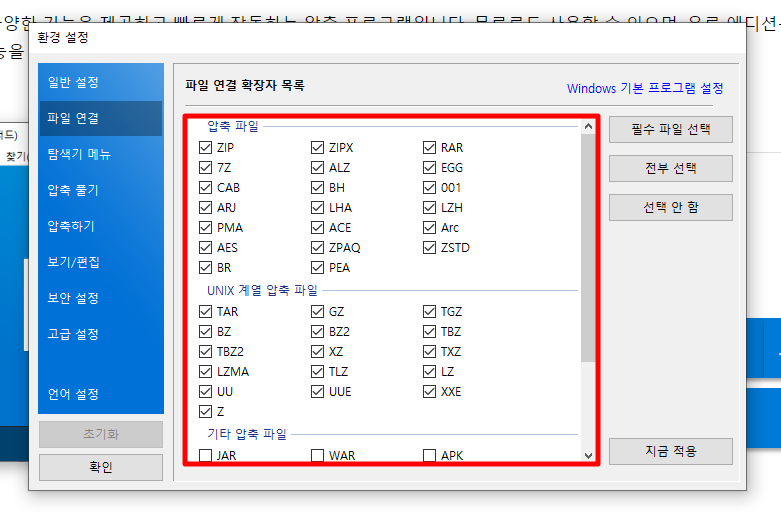Toggle the XZ checkbox
781x523 pixels.
[317, 352]
